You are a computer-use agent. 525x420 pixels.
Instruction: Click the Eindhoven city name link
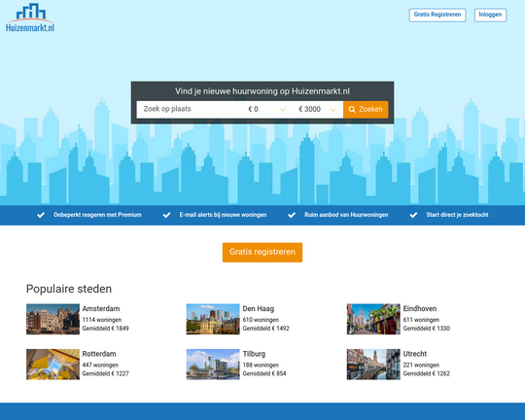(420, 309)
